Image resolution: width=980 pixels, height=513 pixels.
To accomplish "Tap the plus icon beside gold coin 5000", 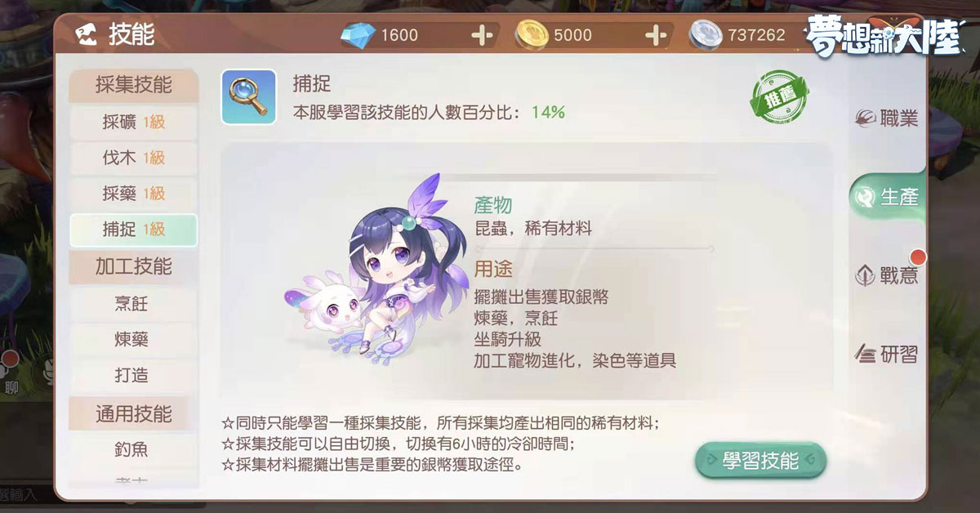I will click(x=657, y=35).
